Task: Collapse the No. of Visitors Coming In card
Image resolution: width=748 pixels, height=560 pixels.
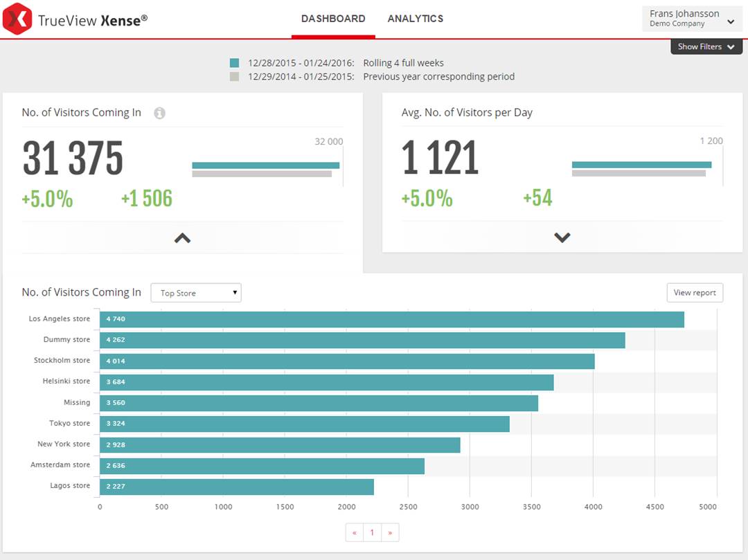Action: (182, 238)
